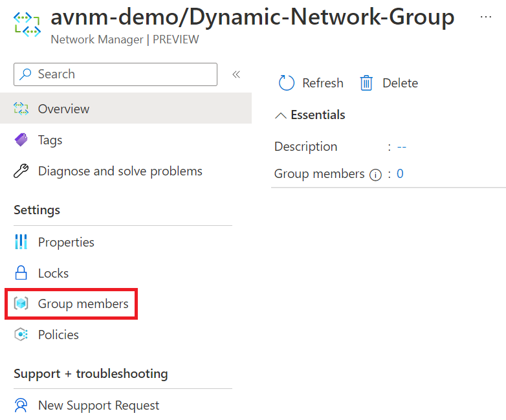Click the avnm-demo/Dynamic-Network-Group title
The height and width of the screenshot is (420, 506).
point(253,17)
